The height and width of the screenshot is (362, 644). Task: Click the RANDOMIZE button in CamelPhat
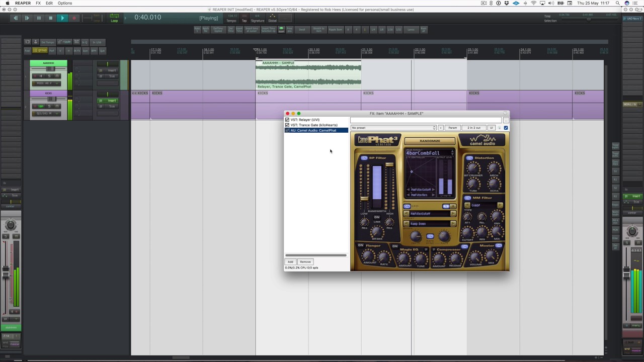click(x=430, y=141)
